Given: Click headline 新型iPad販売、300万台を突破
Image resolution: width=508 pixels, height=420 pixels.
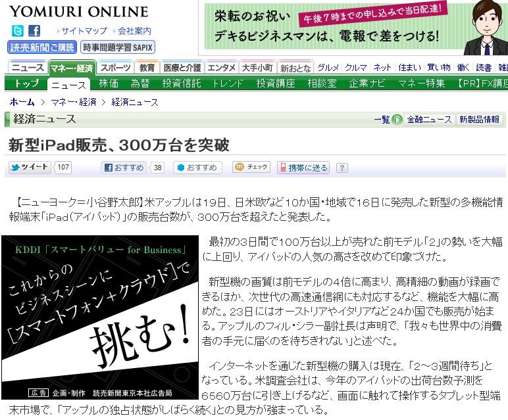Looking at the screenshot, I should point(119,145).
